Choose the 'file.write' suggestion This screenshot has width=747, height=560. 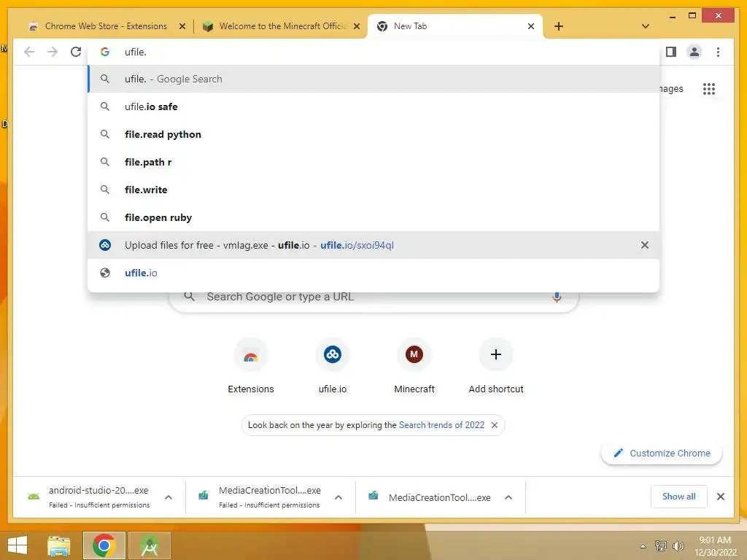pos(374,190)
